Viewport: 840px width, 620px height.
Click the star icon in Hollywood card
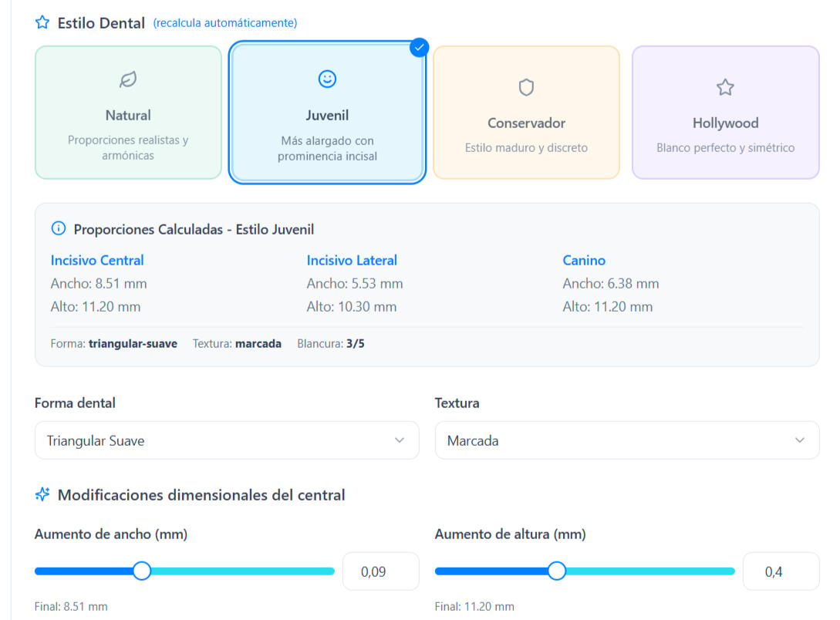725,87
